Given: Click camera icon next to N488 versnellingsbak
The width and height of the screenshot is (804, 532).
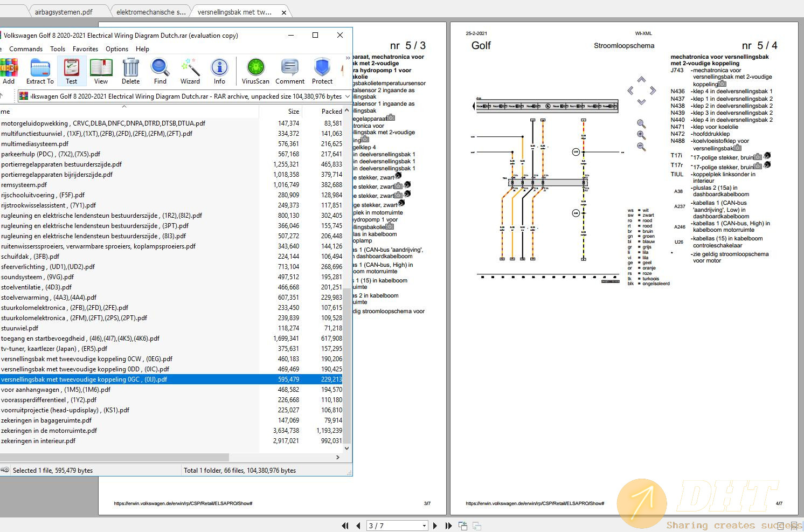Looking at the screenshot, I should click(x=737, y=148).
